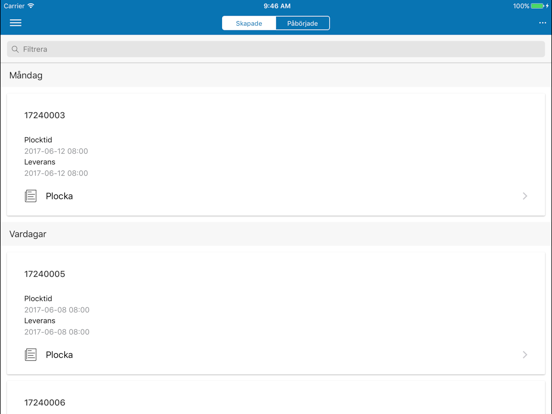Click Plocktid label in order 17240003
The image size is (552, 414).
(x=38, y=140)
